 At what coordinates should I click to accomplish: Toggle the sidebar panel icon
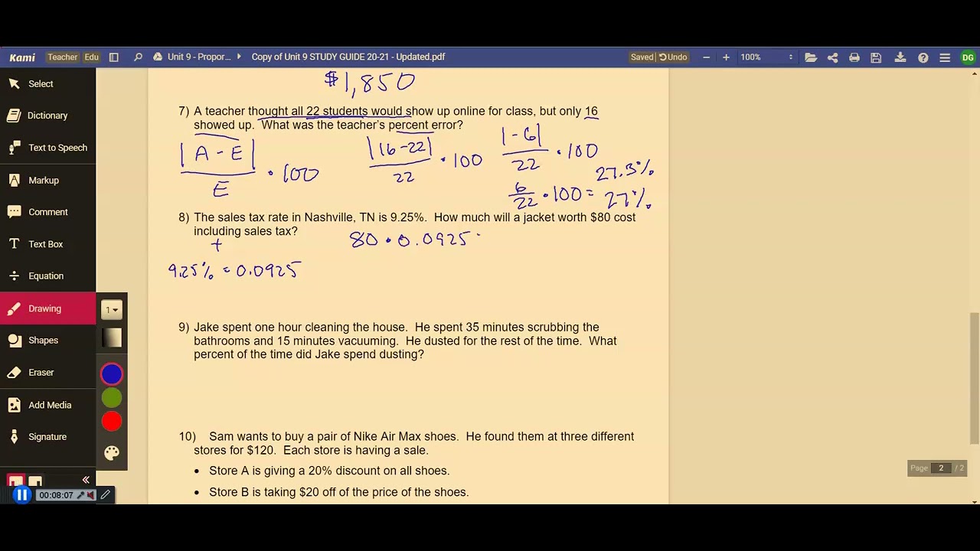click(113, 57)
